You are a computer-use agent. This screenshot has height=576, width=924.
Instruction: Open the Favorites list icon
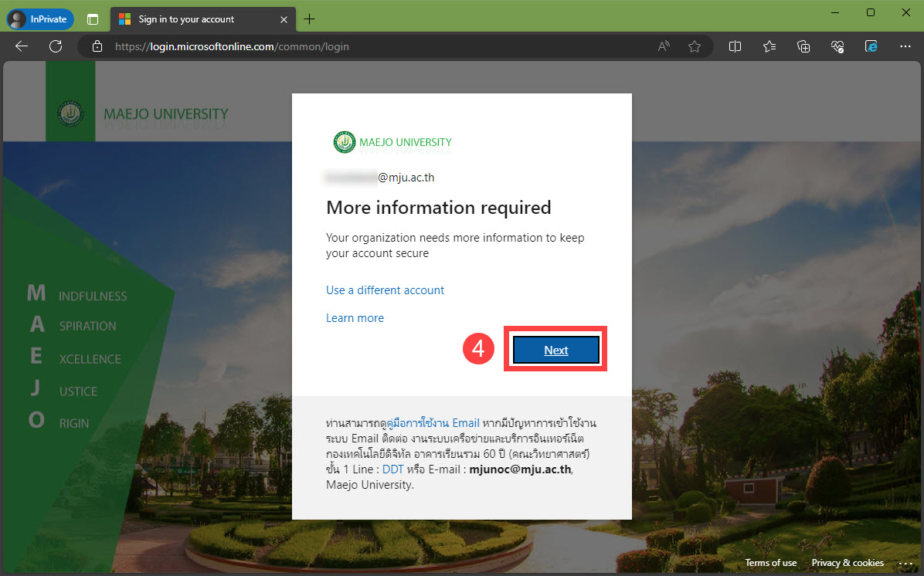(769, 46)
